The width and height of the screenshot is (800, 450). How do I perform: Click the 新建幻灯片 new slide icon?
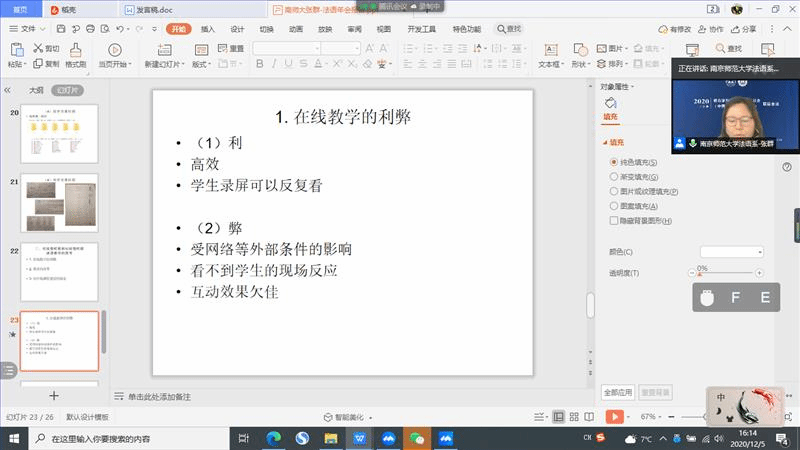(x=164, y=48)
